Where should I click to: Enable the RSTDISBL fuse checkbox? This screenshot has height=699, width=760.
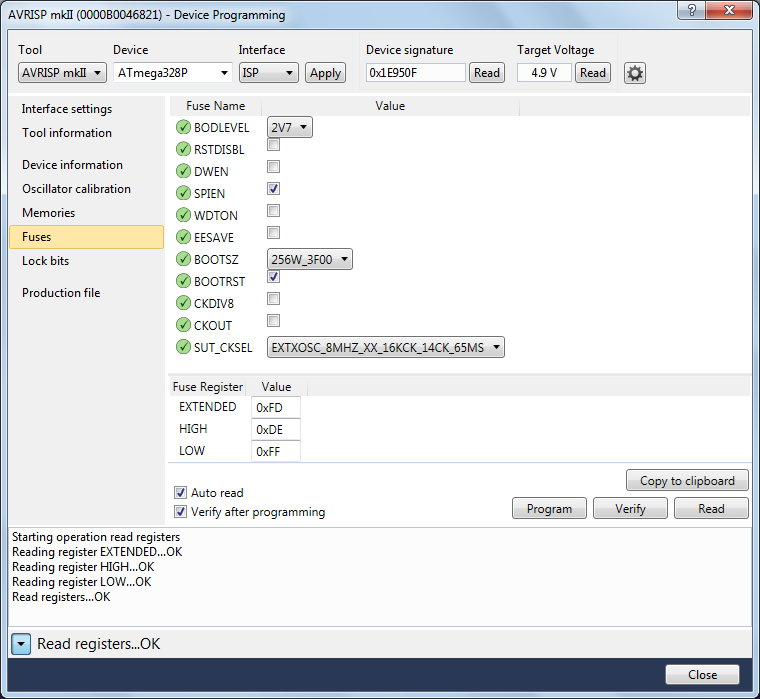(273, 145)
